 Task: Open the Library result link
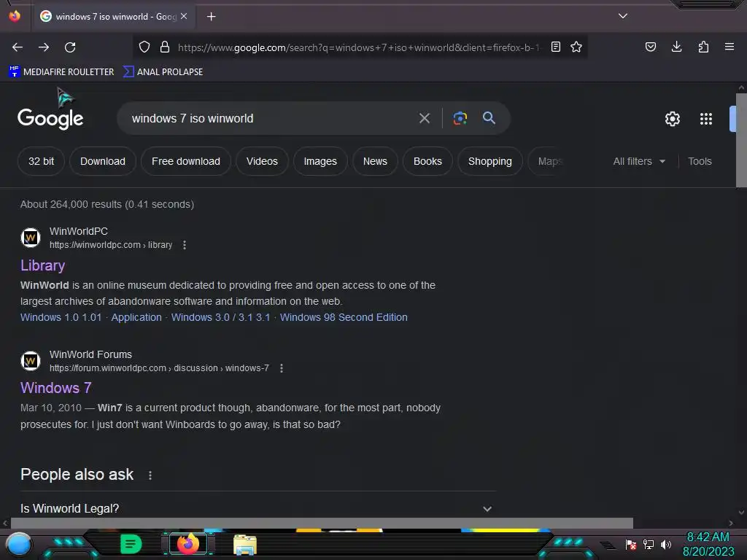pyautogui.click(x=42, y=265)
